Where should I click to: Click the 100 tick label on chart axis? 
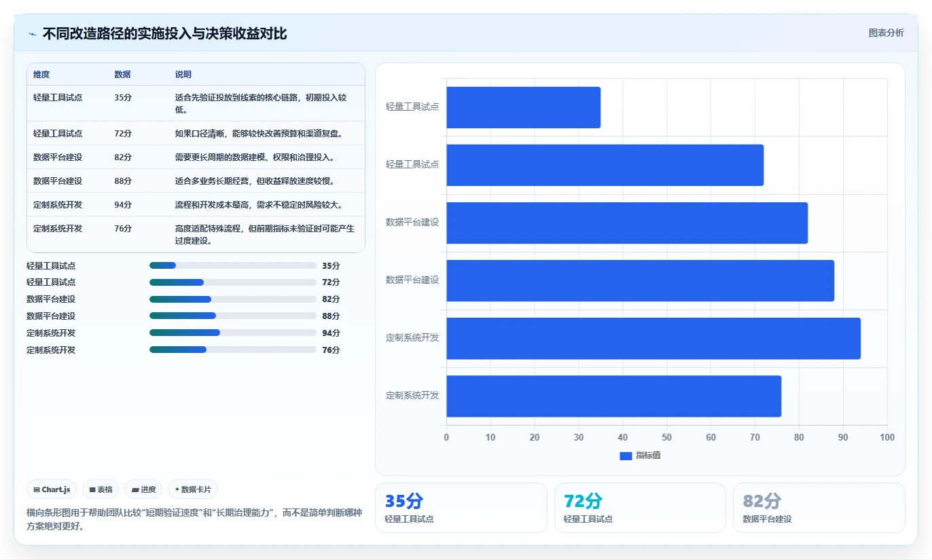887,437
